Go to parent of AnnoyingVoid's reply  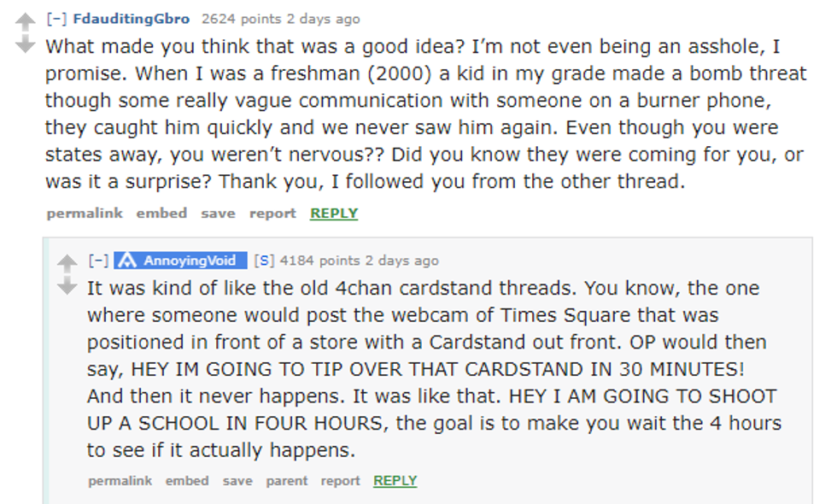pos(286,481)
